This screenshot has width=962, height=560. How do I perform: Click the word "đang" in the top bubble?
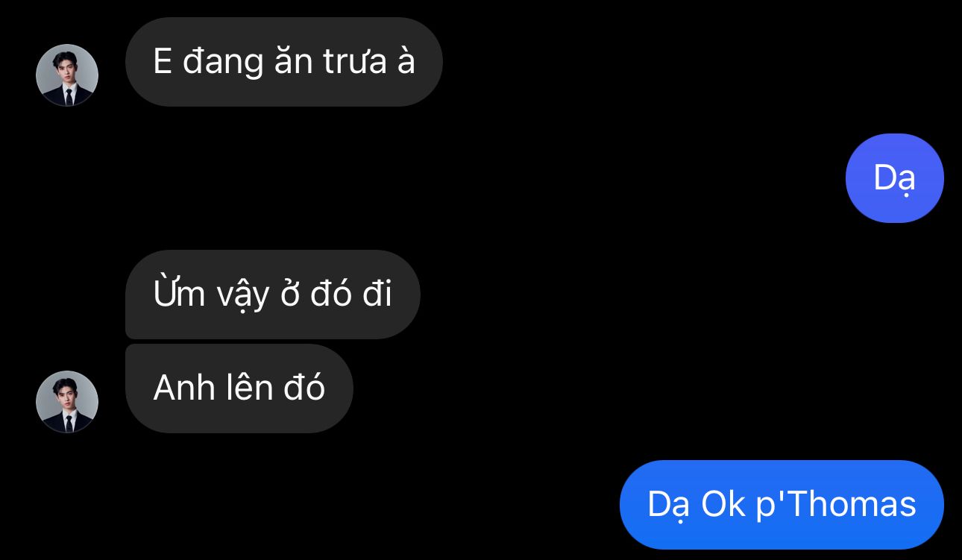(223, 63)
